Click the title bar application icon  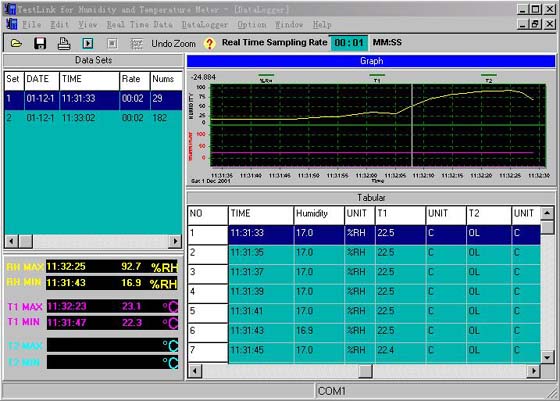(10, 9)
